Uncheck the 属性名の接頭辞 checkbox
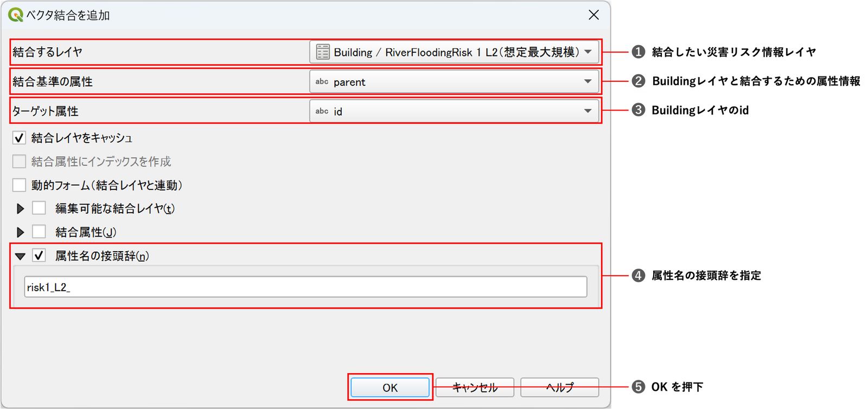This screenshot has width=868, height=409. point(39,255)
